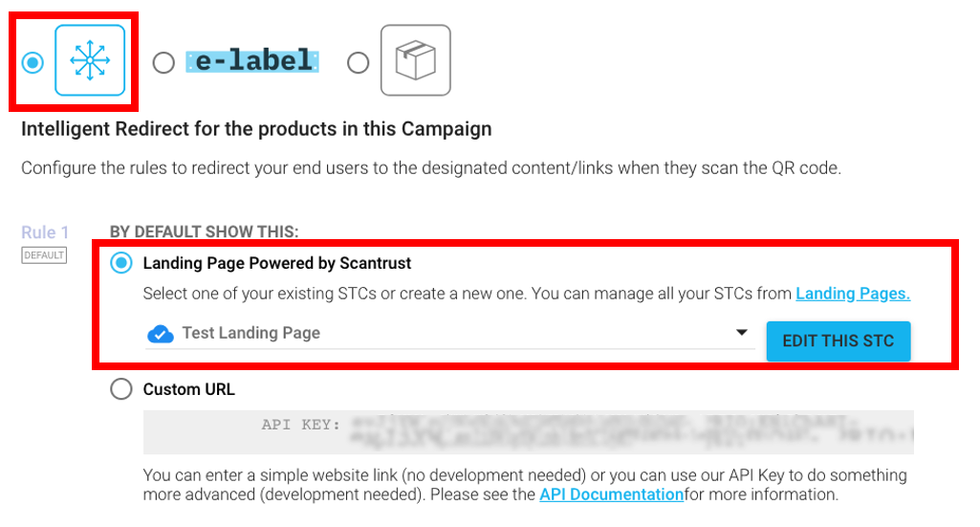This screenshot has height=527, width=980.
Task: Select the Rule 1 label
Action: pos(45,232)
